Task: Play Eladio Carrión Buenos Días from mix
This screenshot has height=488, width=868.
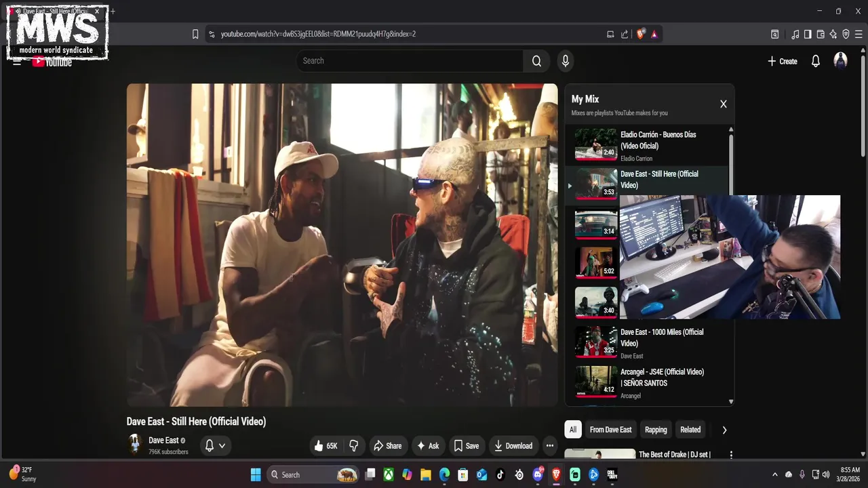Action: coord(646,145)
